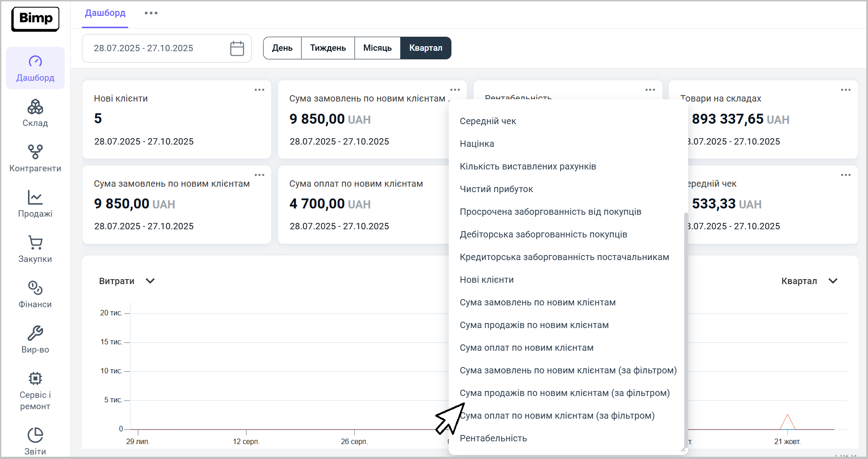Screen dimensions: 868x459
Task: Open Закупки cart icon in sidebar
Action: click(x=35, y=243)
